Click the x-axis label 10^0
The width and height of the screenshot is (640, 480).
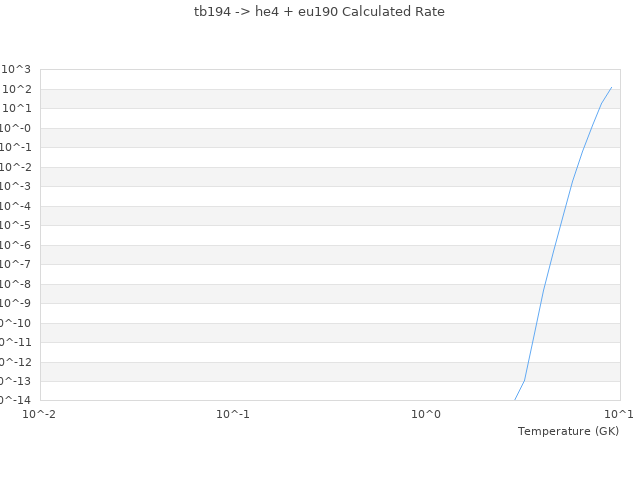(x=427, y=414)
